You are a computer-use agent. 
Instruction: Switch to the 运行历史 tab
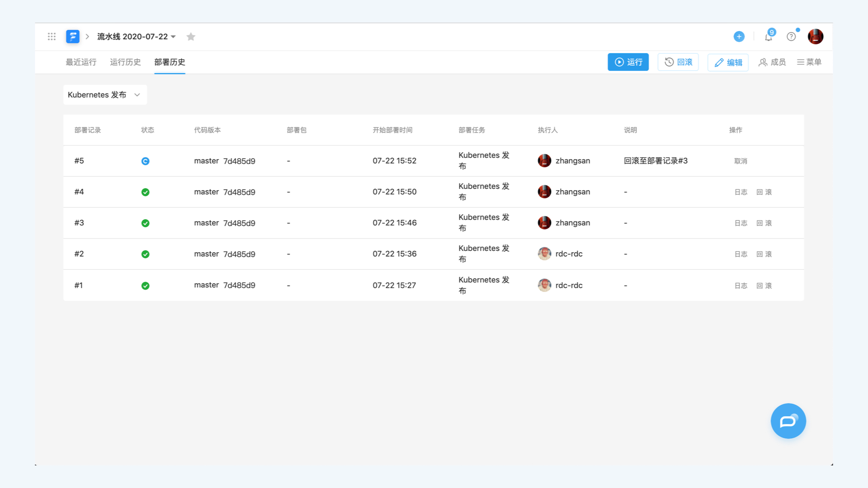tap(125, 62)
